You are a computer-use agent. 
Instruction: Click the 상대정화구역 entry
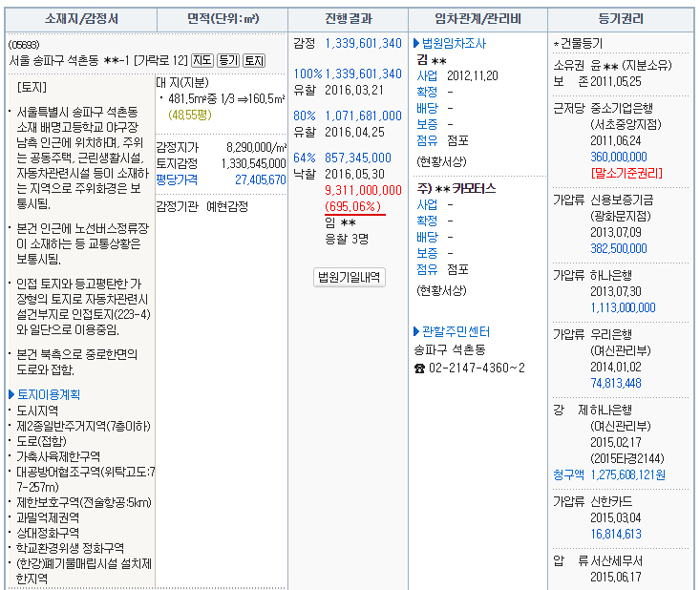48,533
